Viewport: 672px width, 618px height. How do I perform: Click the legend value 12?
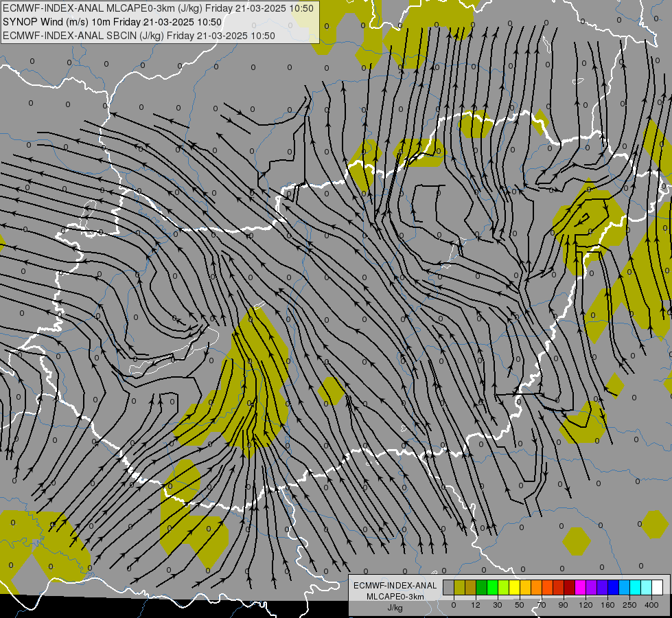pyautogui.click(x=476, y=605)
